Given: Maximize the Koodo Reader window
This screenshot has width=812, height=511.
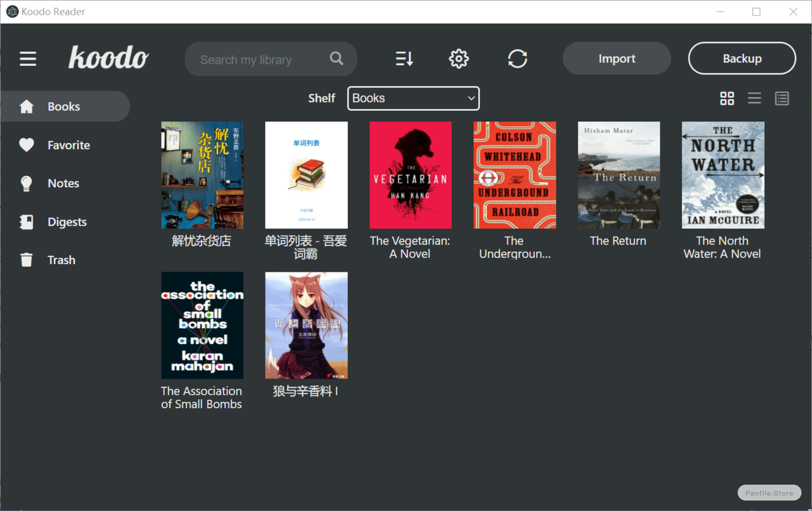Looking at the screenshot, I should click(756, 11).
